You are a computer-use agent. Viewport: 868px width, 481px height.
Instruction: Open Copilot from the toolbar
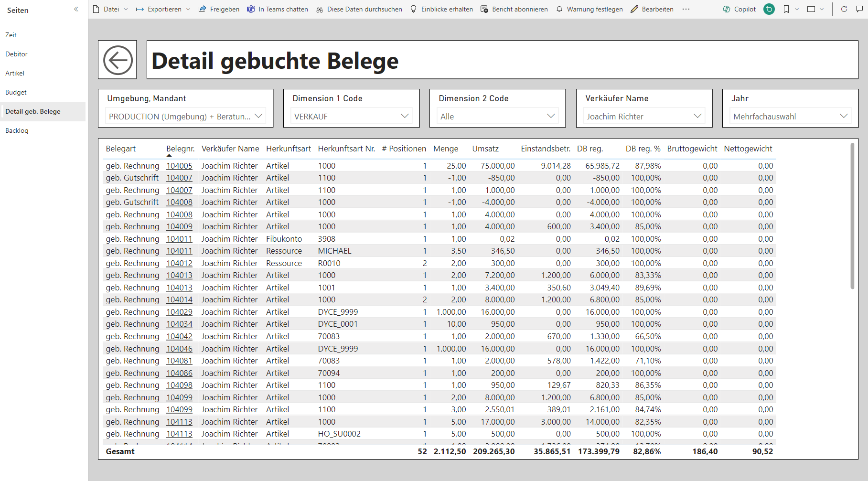point(739,9)
